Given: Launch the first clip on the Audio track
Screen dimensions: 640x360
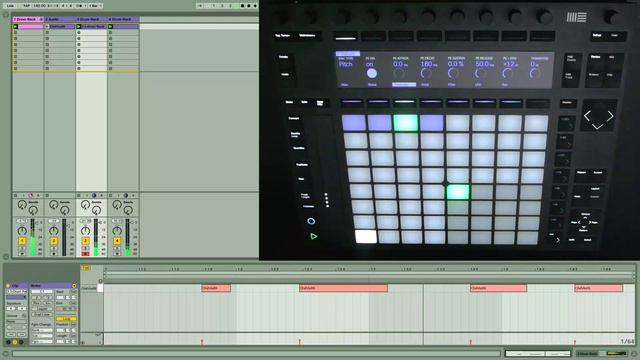Looking at the screenshot, I should 47,27.
